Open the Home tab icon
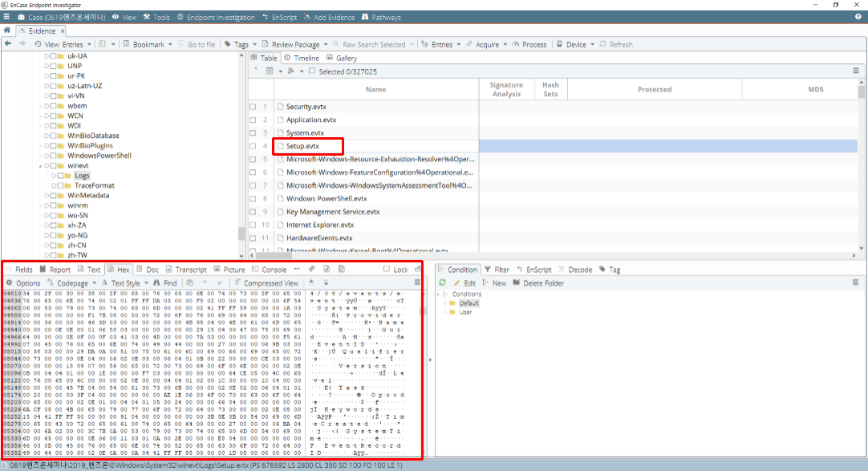This screenshot has width=868, height=471. tap(7, 30)
